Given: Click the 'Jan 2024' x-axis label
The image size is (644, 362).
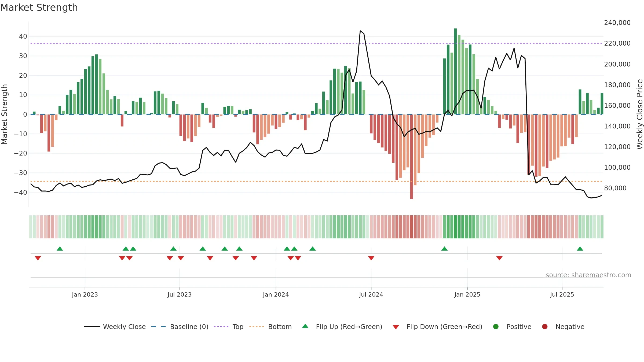Looking at the screenshot, I should (276, 294).
